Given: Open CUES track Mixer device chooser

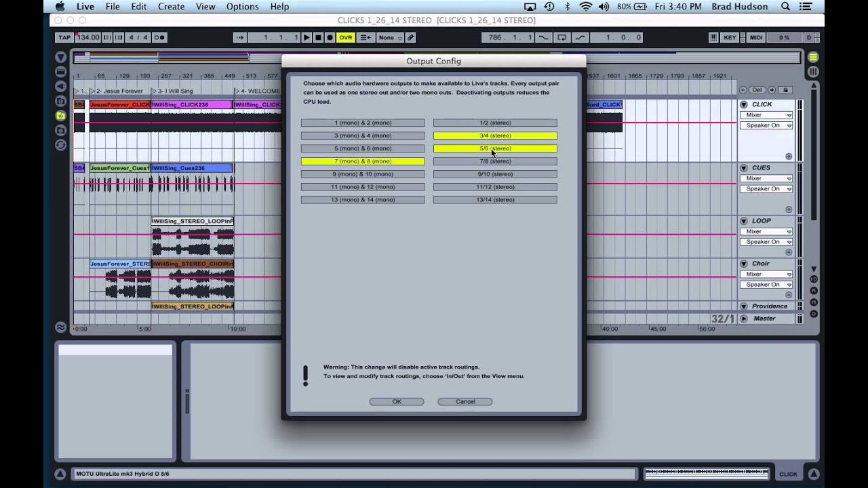Looking at the screenshot, I should 766,178.
